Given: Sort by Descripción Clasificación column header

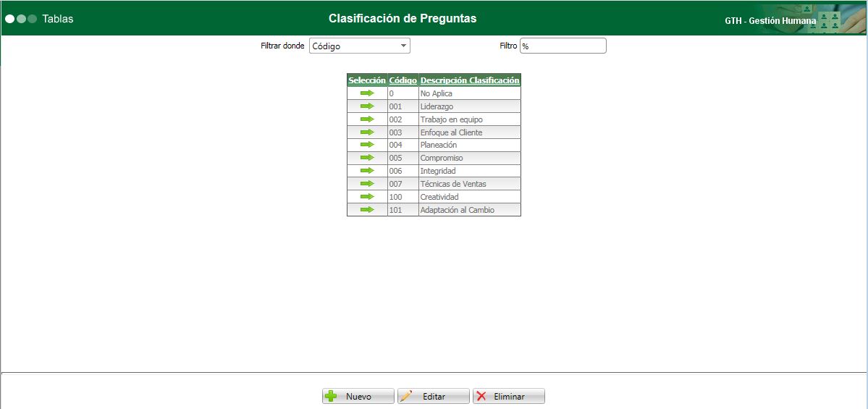Looking at the screenshot, I should [x=470, y=80].
